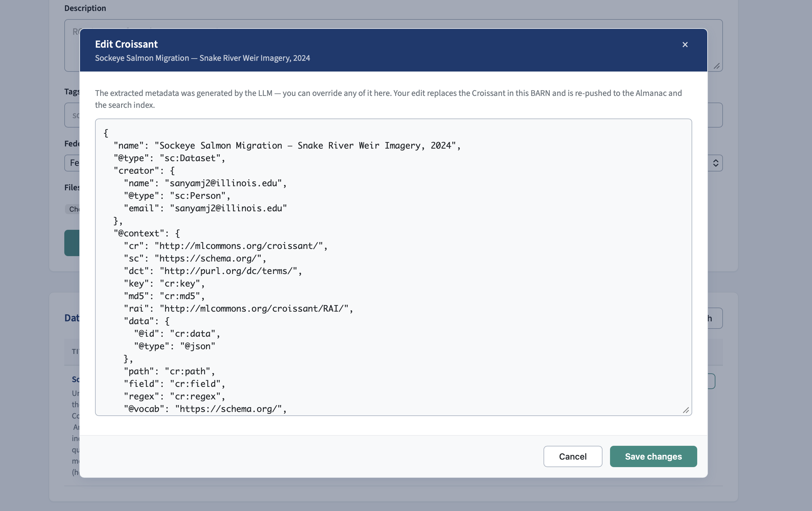Click the "@type": "sc:Person" line

[x=177, y=196]
